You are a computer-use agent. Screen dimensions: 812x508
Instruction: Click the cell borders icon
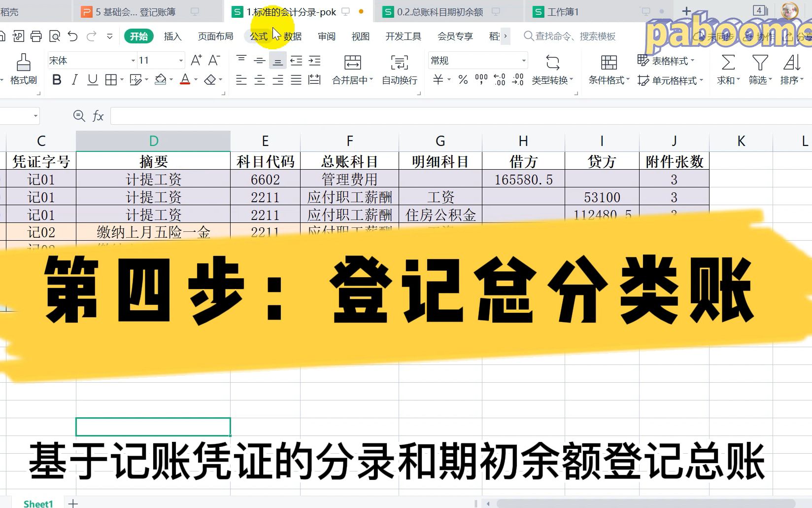coord(111,80)
